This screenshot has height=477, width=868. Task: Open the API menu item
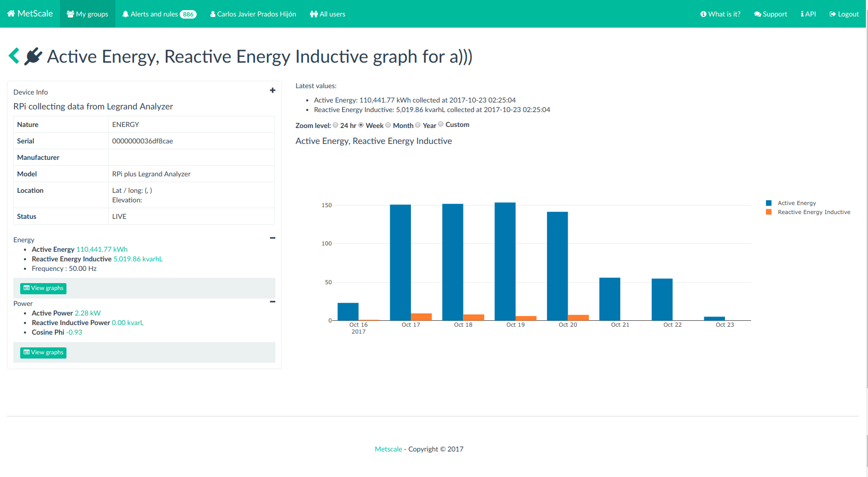click(808, 14)
